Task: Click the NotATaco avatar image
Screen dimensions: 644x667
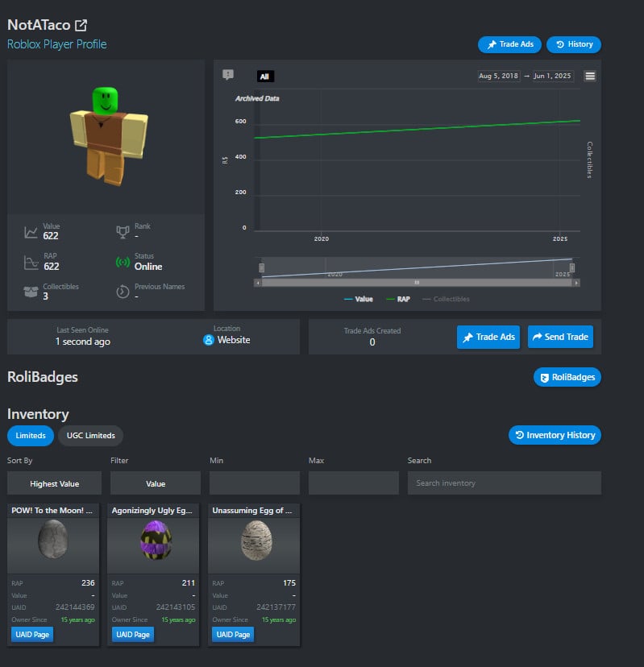Action: click(x=109, y=137)
